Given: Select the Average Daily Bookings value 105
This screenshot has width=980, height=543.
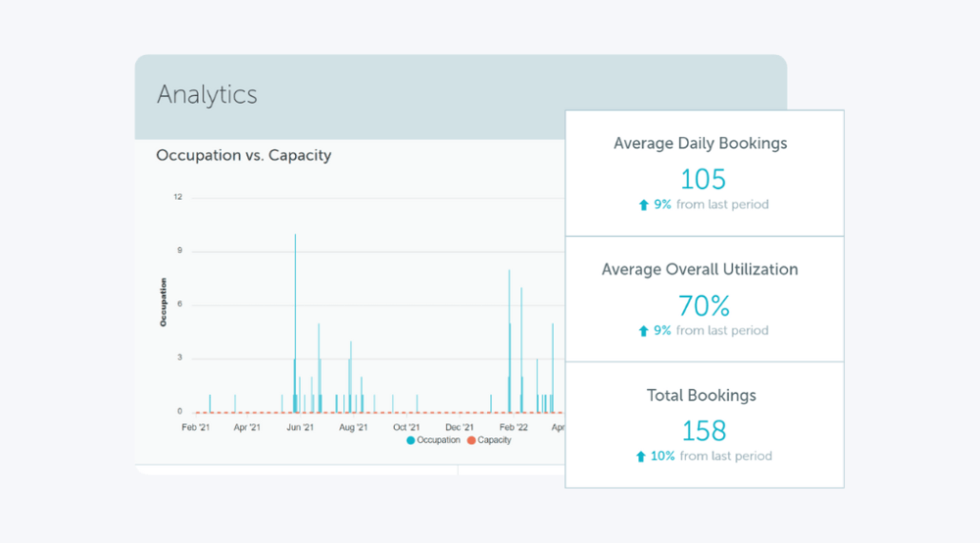Looking at the screenshot, I should (x=703, y=179).
